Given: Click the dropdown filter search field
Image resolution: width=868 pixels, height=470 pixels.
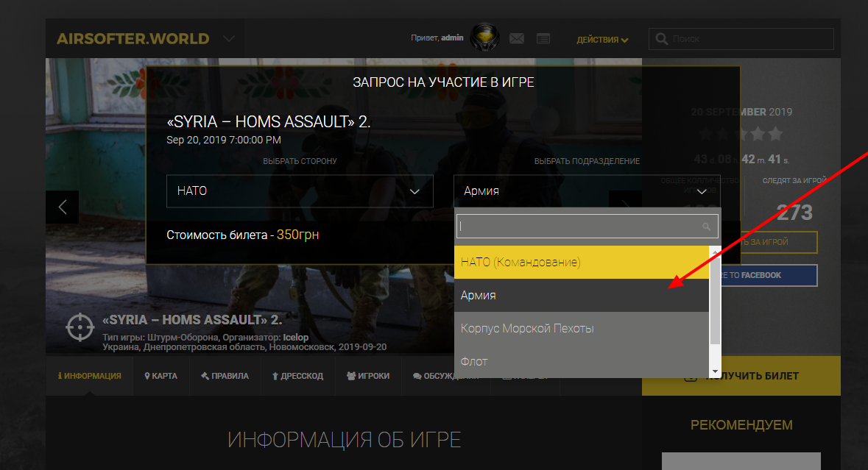Looking at the screenshot, I should pyautogui.click(x=587, y=226).
